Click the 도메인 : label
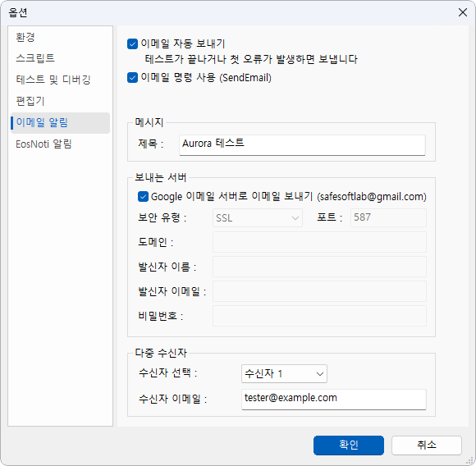This screenshot has width=476, height=466. point(155,242)
